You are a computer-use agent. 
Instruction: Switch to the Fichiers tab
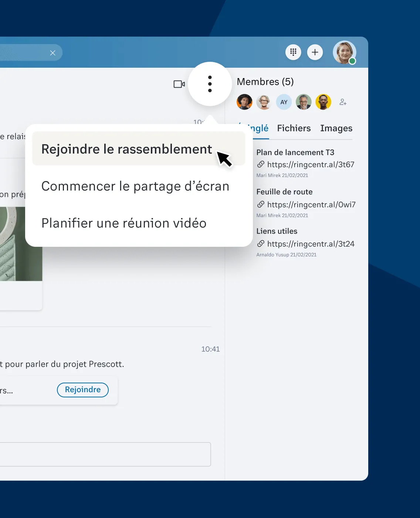tap(294, 128)
